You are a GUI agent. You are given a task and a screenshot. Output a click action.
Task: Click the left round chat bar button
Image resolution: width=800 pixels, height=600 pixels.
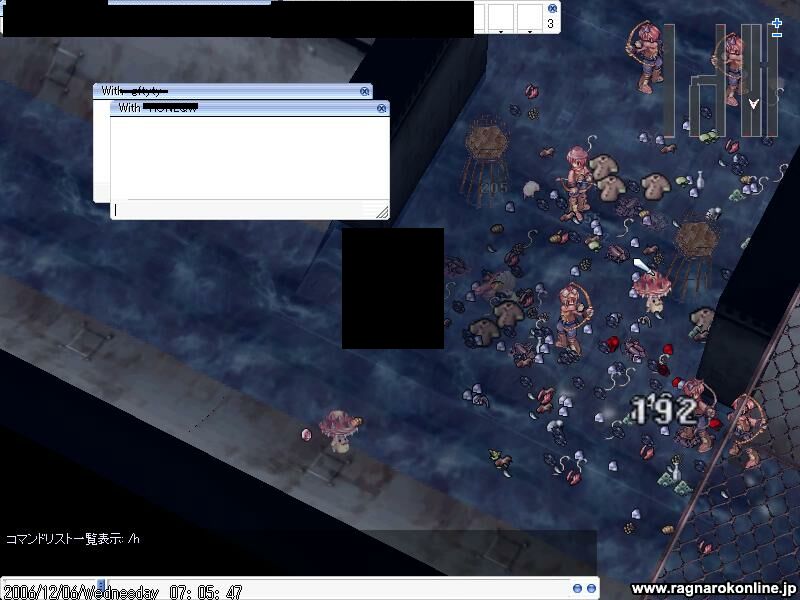point(577,588)
